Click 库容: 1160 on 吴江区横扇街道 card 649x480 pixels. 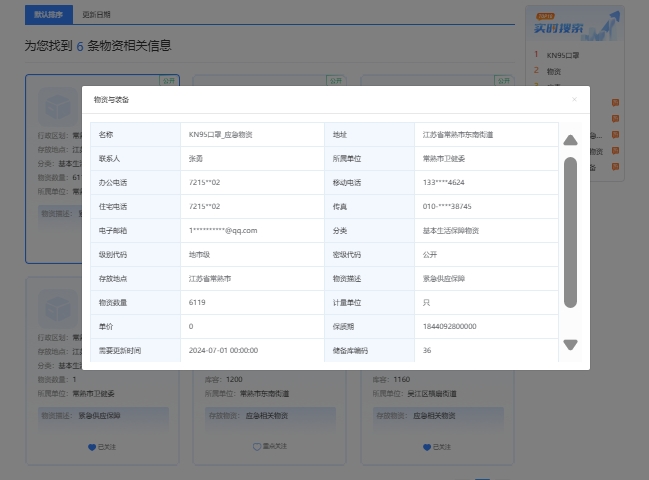[x=391, y=379]
